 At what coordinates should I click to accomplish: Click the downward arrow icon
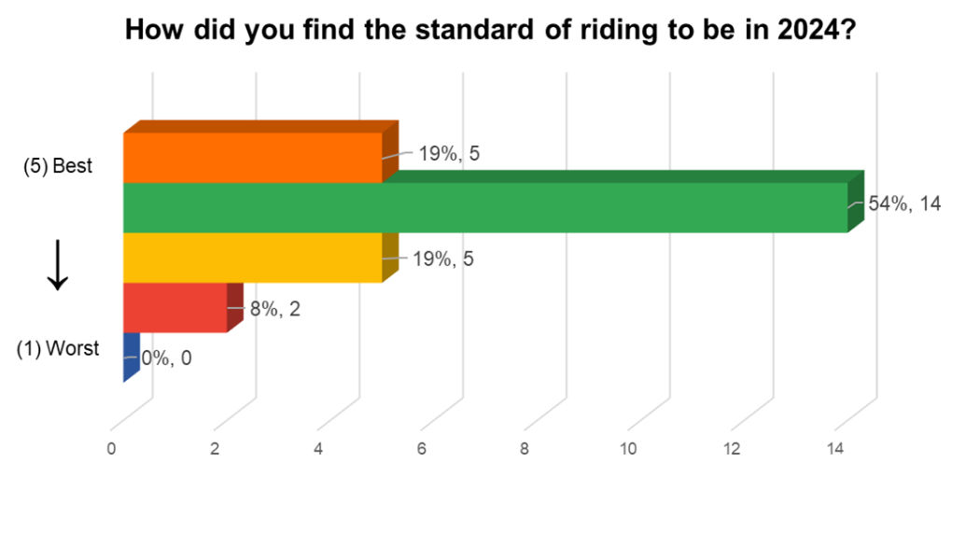tap(58, 265)
